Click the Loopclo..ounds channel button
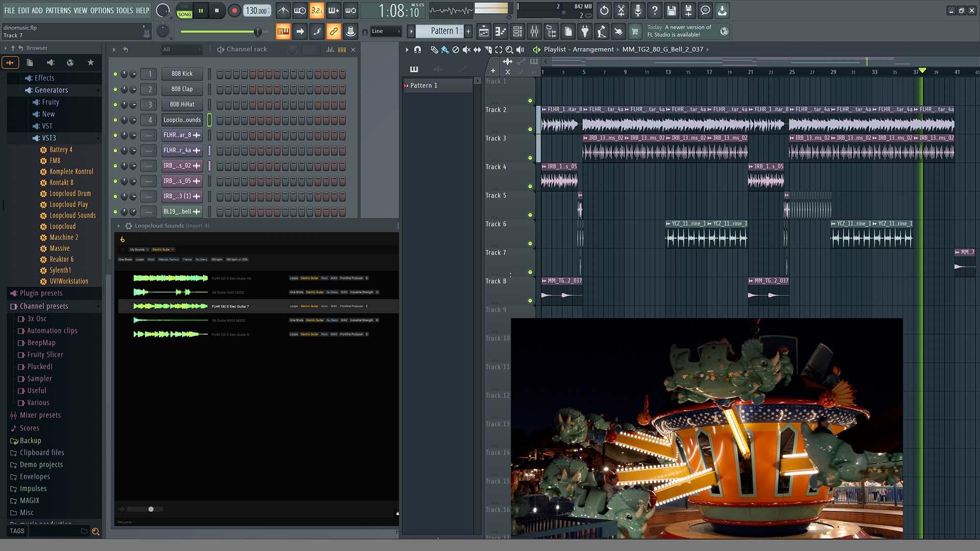Image resolution: width=980 pixels, height=551 pixels. click(182, 120)
